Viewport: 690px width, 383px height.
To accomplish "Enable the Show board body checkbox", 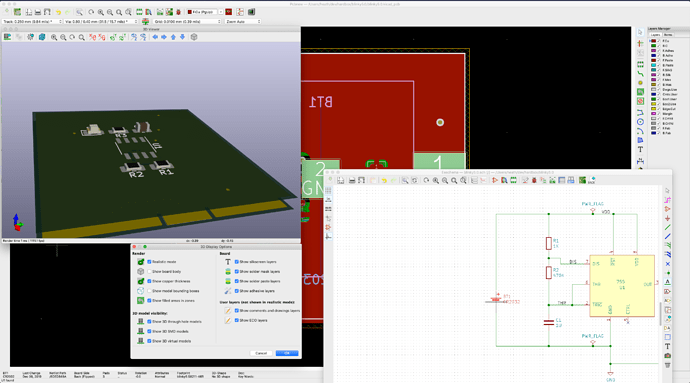I will tap(150, 272).
